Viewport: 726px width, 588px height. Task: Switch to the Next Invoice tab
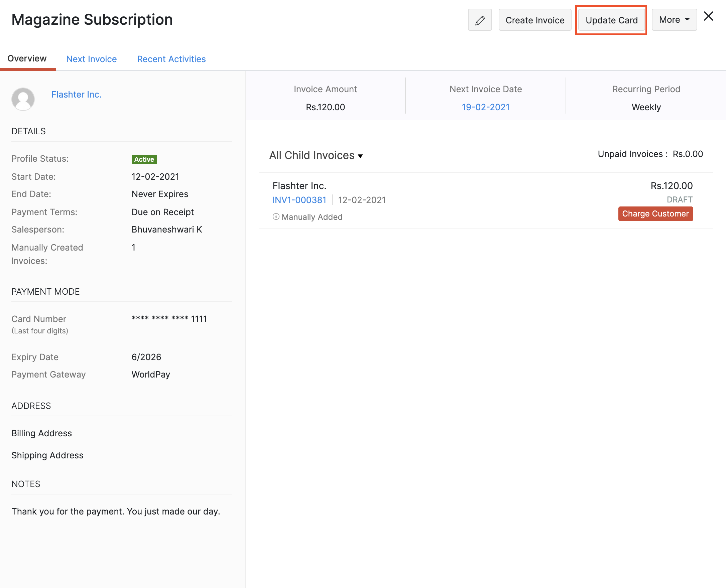click(x=91, y=59)
